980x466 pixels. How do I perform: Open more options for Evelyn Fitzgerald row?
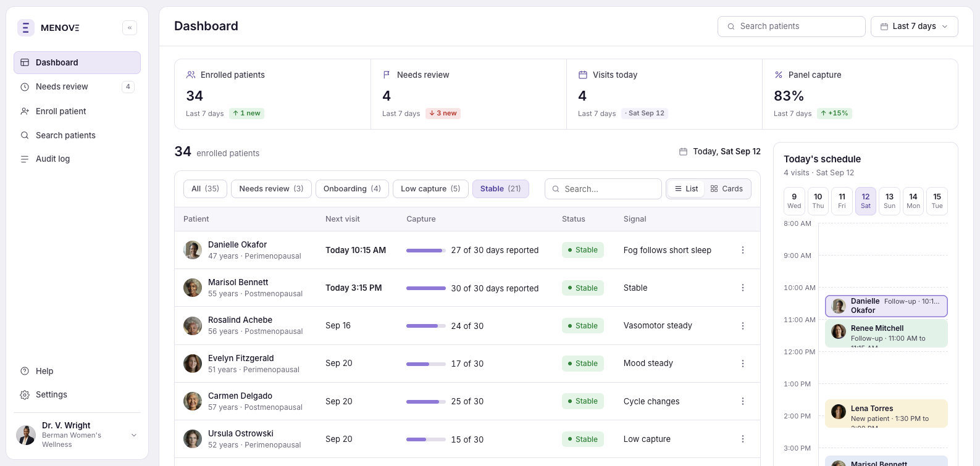click(x=743, y=364)
